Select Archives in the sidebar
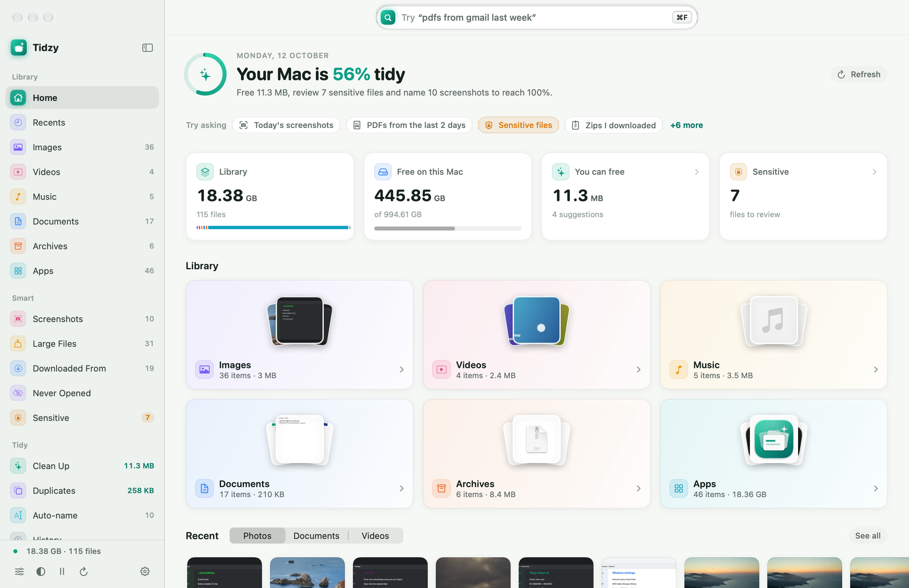The image size is (909, 588). (82, 246)
